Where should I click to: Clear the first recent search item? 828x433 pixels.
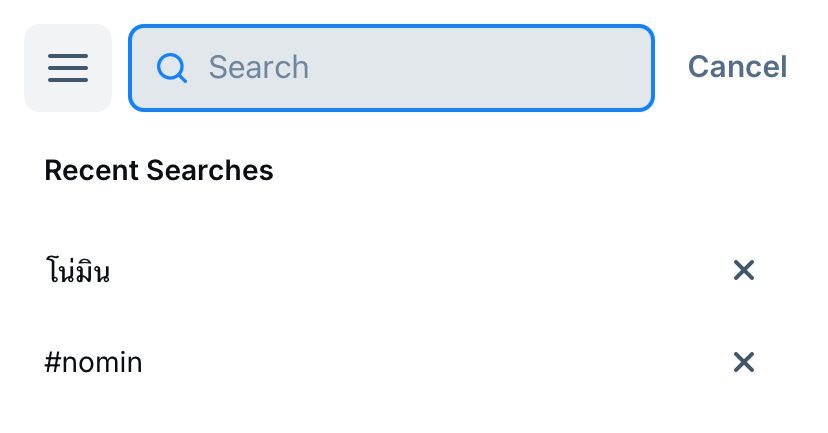(x=743, y=270)
